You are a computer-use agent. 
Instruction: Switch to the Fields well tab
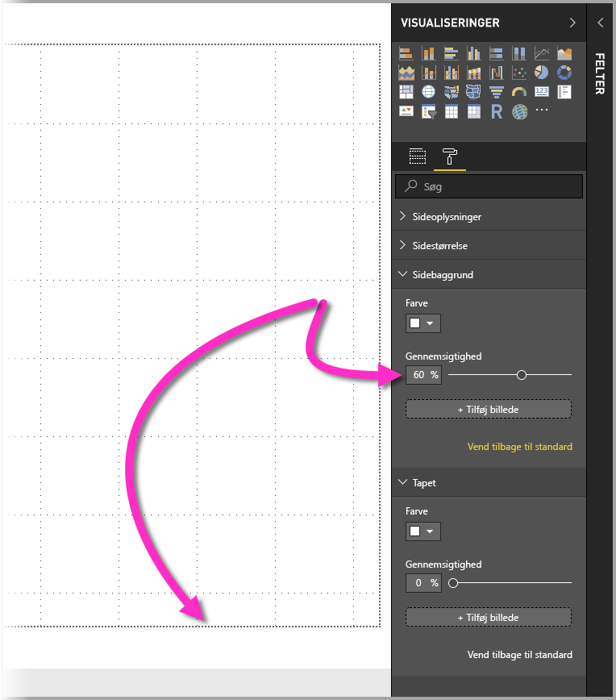click(x=418, y=156)
